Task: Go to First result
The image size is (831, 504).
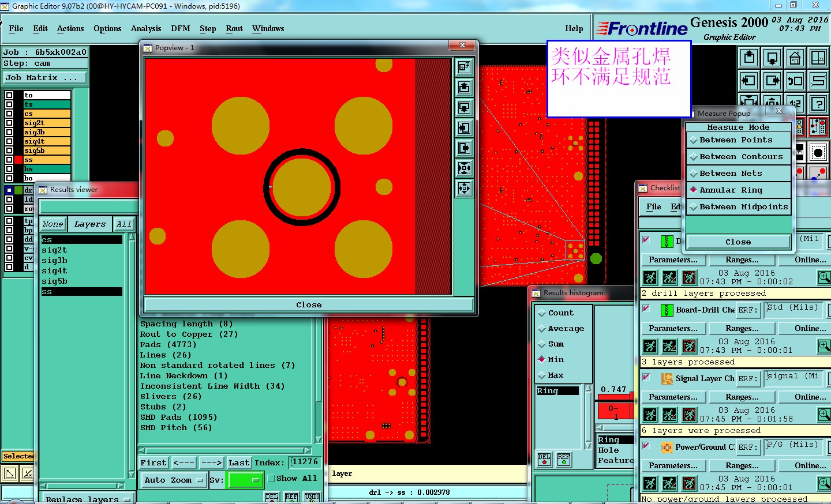Action: [153, 462]
